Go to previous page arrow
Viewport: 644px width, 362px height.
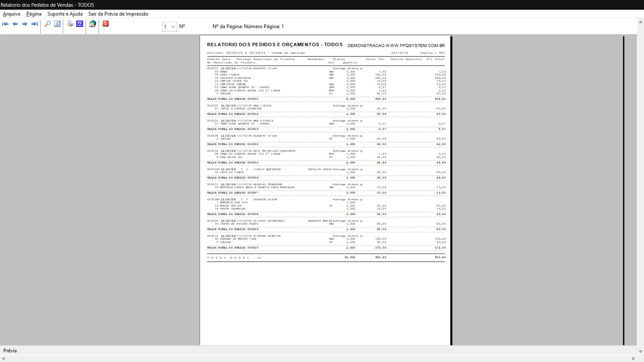(15, 24)
